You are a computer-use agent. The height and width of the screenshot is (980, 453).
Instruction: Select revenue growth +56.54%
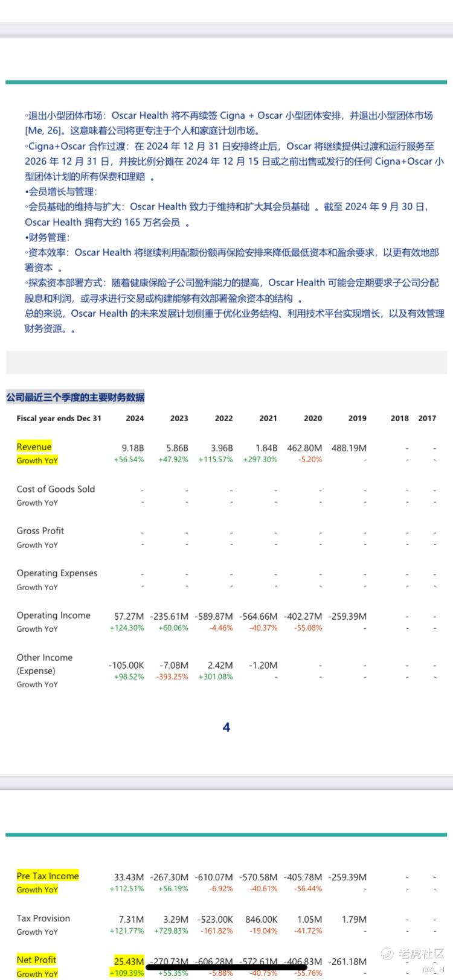(x=129, y=460)
